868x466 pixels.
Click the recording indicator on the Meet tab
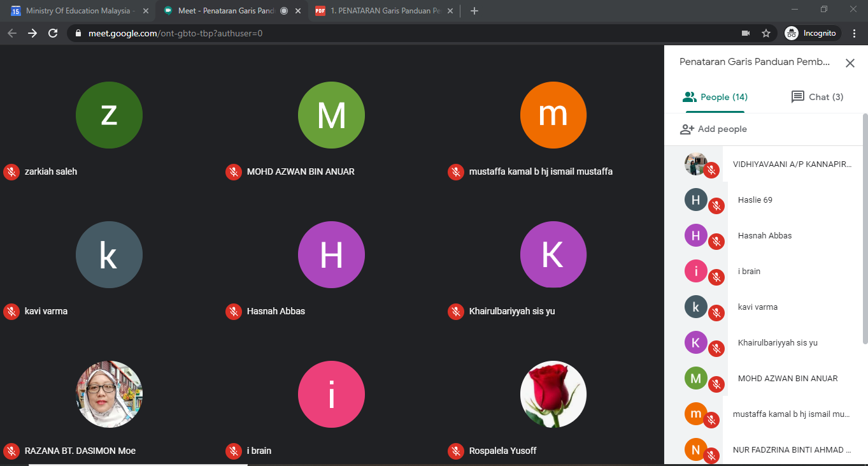tap(284, 11)
